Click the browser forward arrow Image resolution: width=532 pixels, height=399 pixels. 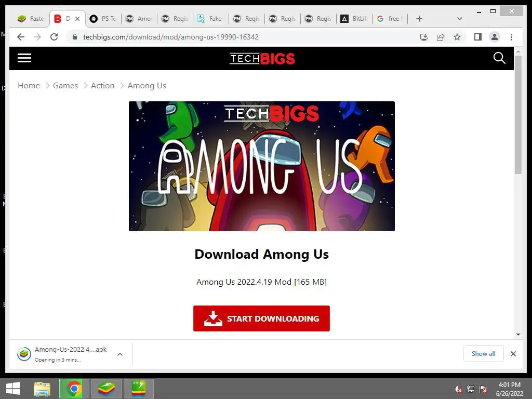click(37, 37)
